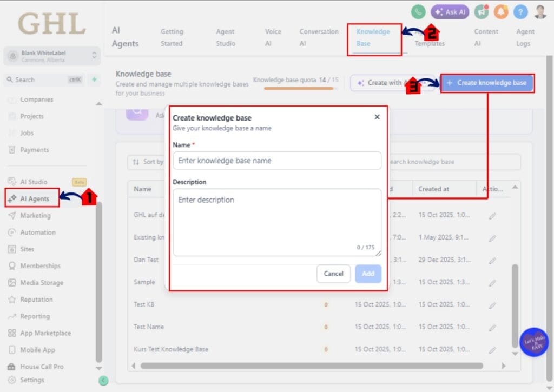Close the Create knowledge base dialog

coord(377,117)
